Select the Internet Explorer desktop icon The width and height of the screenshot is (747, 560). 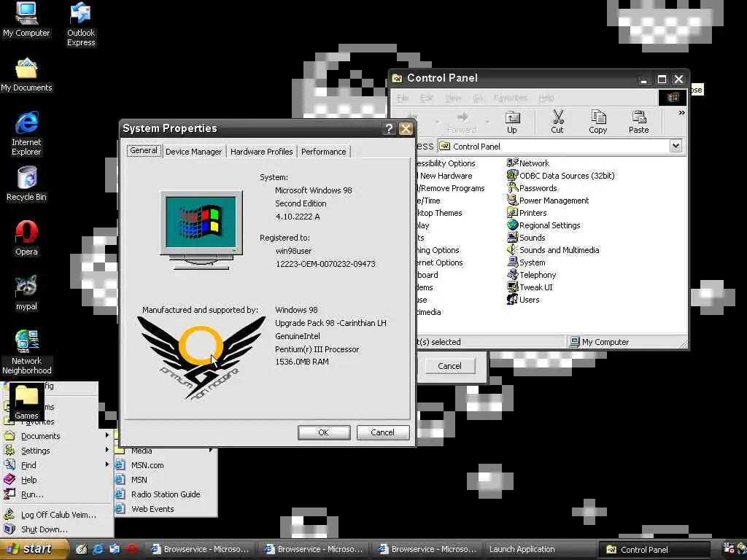[x=26, y=134]
